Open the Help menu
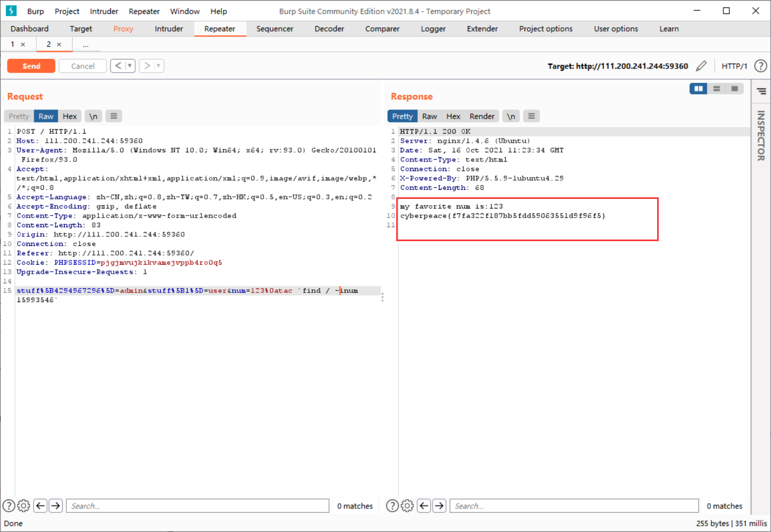 pos(219,11)
